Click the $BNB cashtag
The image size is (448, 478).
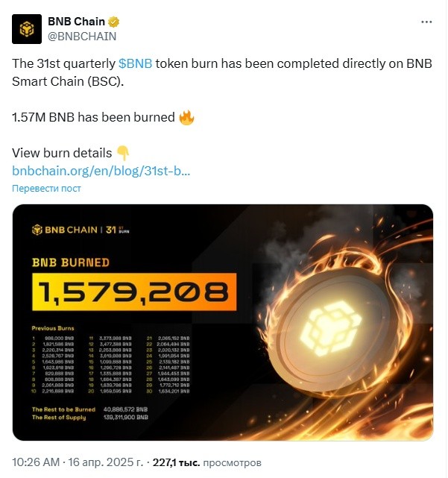[136, 63]
